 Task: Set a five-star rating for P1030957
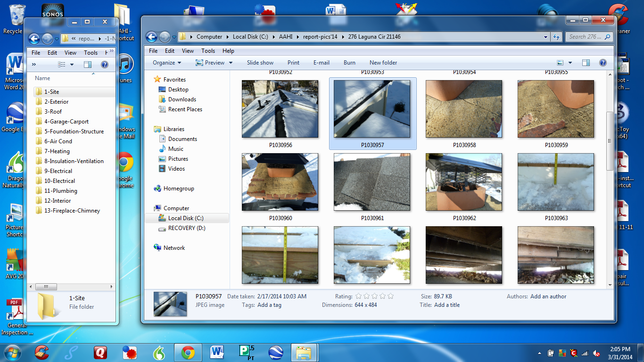point(390,296)
